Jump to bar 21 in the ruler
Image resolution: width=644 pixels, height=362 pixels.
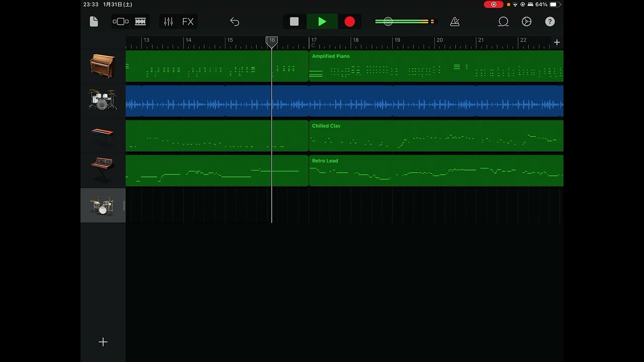[481, 40]
